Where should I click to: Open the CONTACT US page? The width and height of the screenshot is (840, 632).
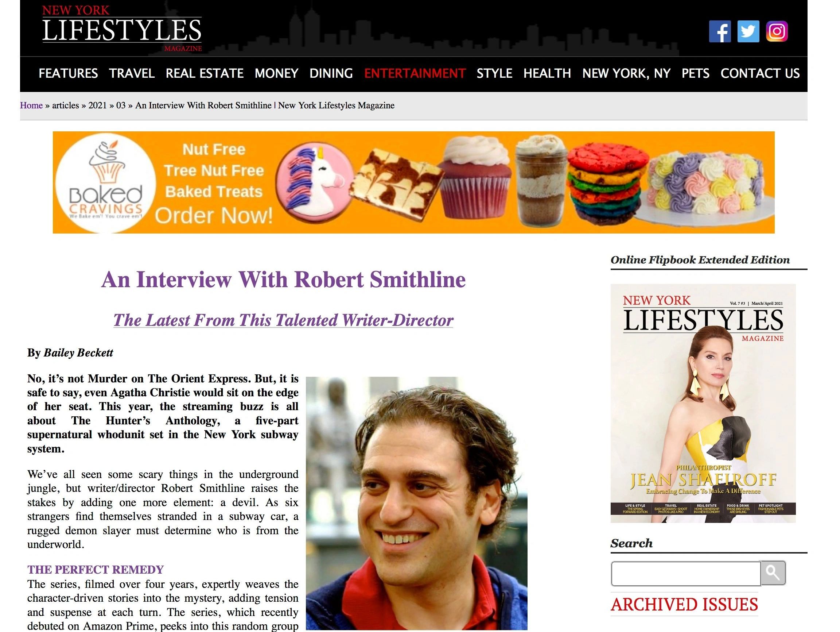click(760, 73)
